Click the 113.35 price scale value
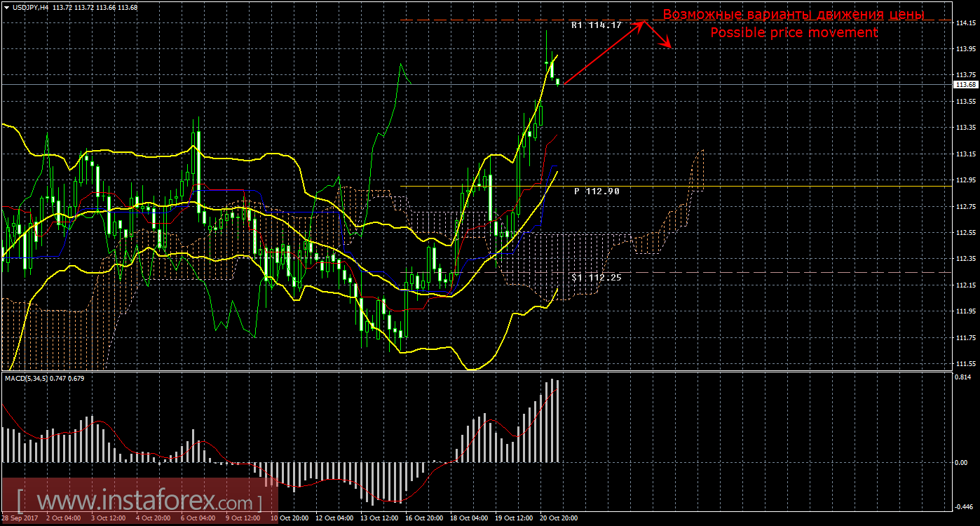 click(x=966, y=128)
